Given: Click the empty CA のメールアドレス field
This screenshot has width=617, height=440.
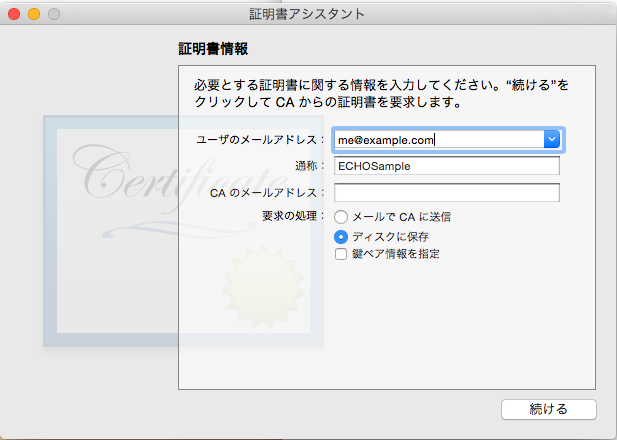Looking at the screenshot, I should coord(447,192).
